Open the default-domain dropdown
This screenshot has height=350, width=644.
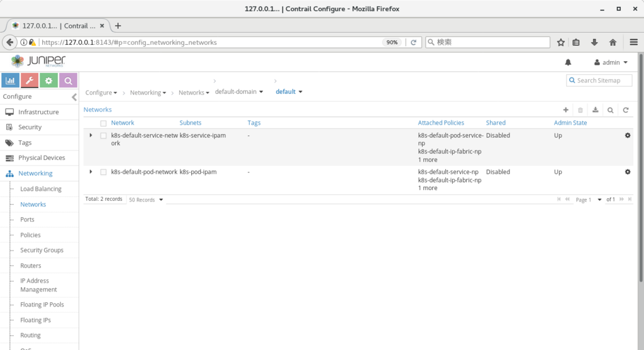click(x=239, y=92)
